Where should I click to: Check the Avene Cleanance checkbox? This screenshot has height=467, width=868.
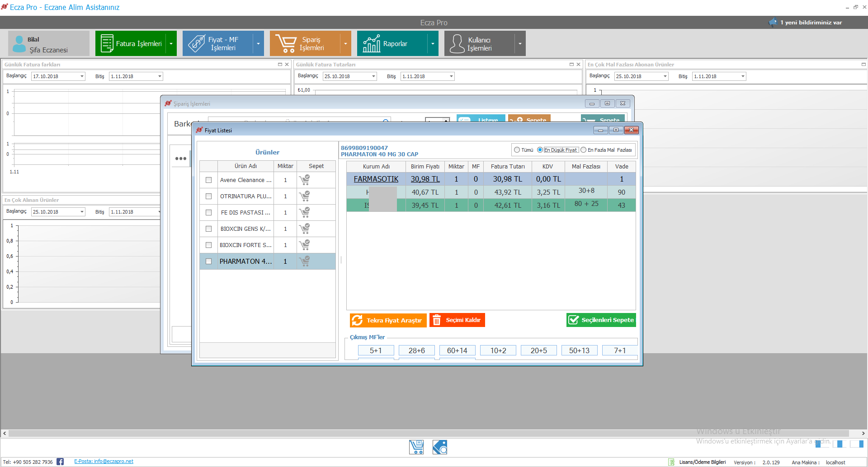[208, 180]
